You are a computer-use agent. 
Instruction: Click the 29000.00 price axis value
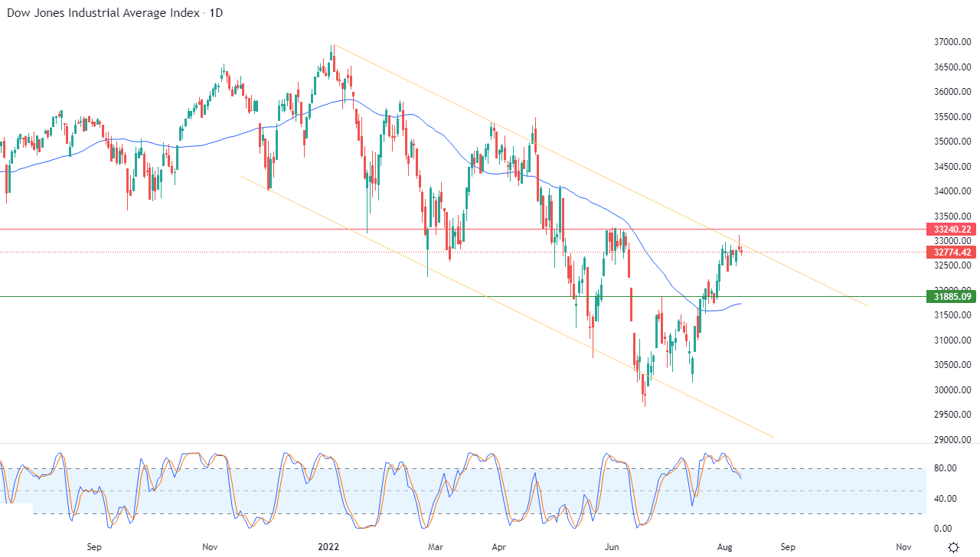952,439
